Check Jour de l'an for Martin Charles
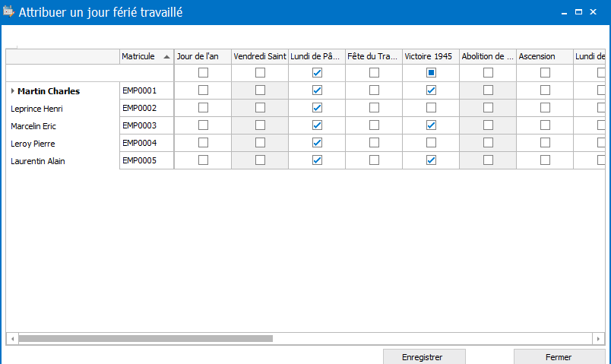 click(203, 90)
